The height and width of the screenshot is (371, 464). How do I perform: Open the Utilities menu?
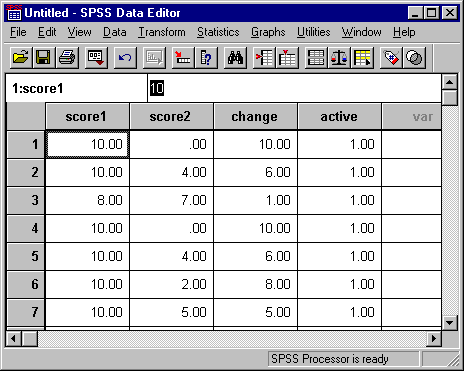click(x=314, y=32)
